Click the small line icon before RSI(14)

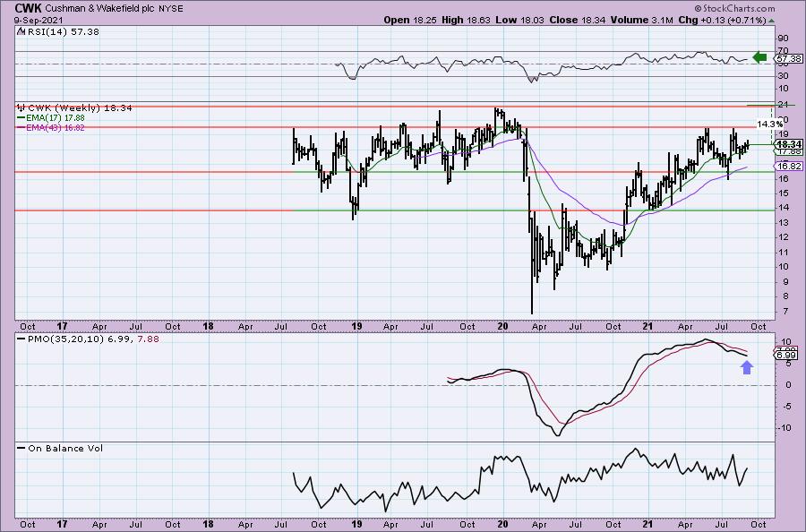pyautogui.click(x=21, y=32)
